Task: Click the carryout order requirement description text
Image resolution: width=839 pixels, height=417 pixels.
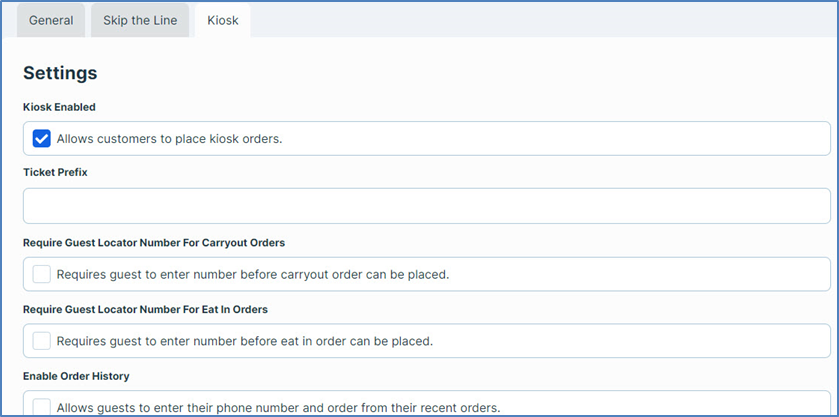Action: [252, 274]
